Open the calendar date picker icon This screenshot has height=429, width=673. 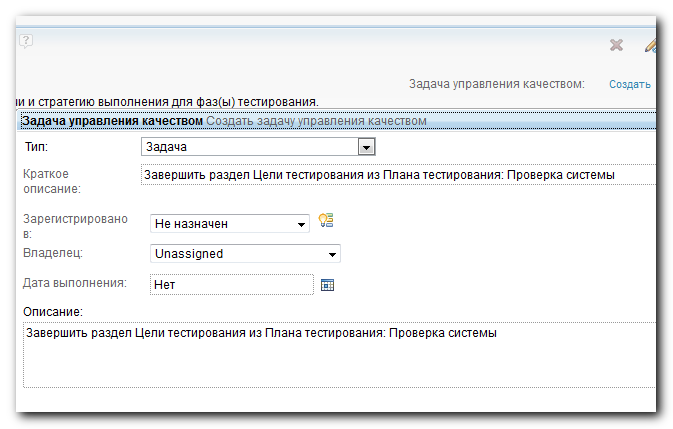pyautogui.click(x=327, y=285)
